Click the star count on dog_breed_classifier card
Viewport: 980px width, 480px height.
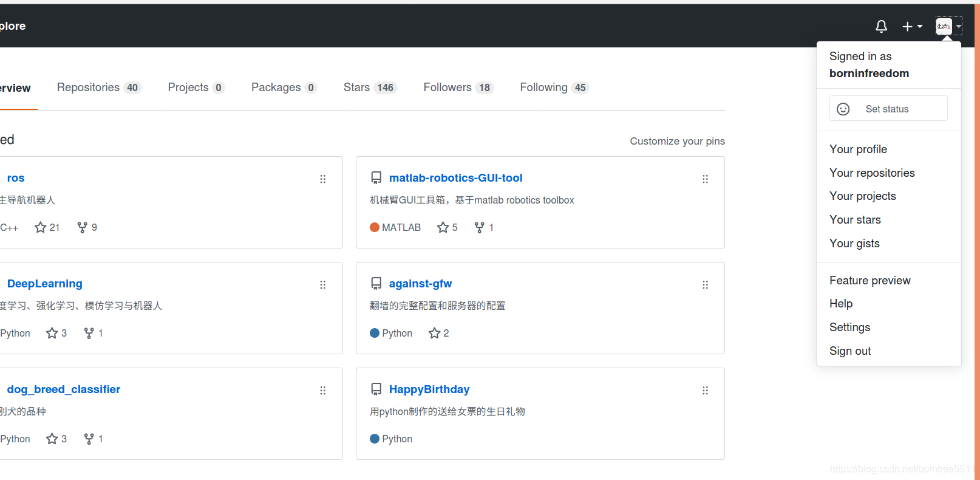point(56,439)
